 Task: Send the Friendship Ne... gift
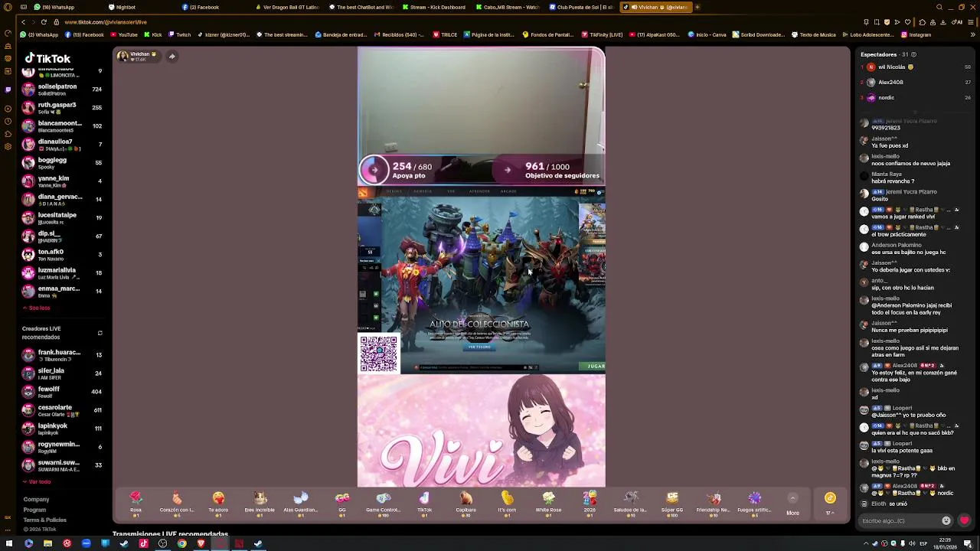tap(714, 503)
